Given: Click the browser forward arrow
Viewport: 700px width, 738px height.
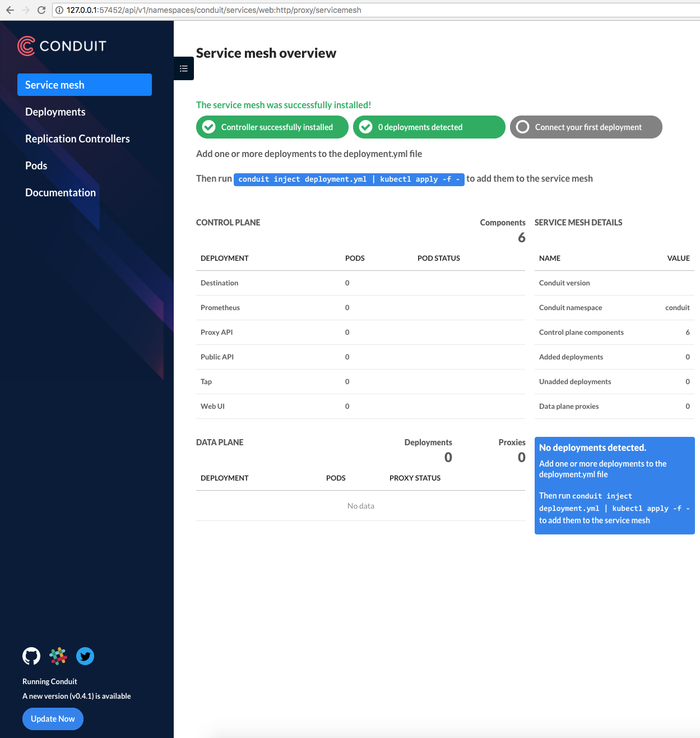Looking at the screenshot, I should [x=25, y=10].
